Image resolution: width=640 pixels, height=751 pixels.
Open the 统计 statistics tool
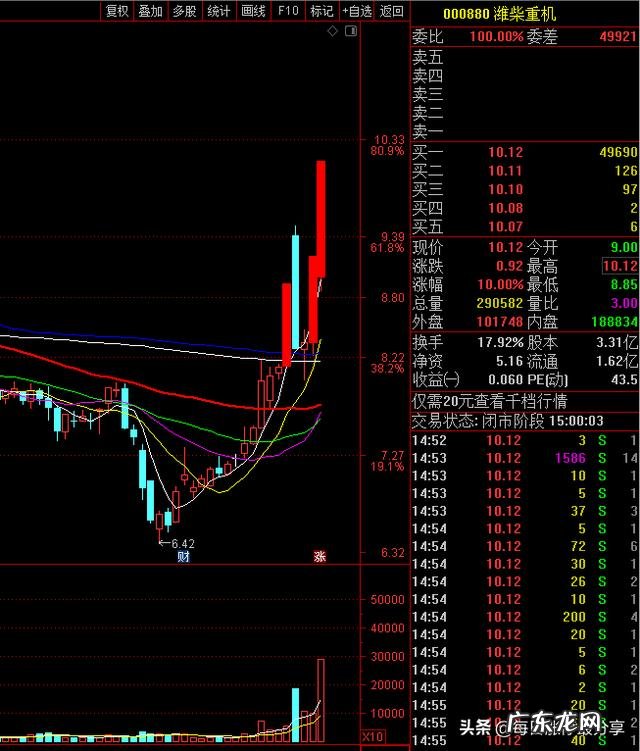(219, 11)
